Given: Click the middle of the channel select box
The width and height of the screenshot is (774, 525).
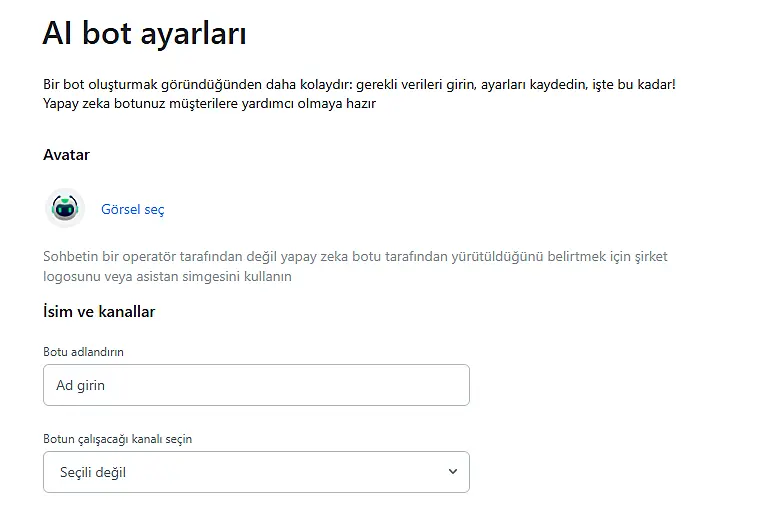Looking at the screenshot, I should tap(256, 472).
